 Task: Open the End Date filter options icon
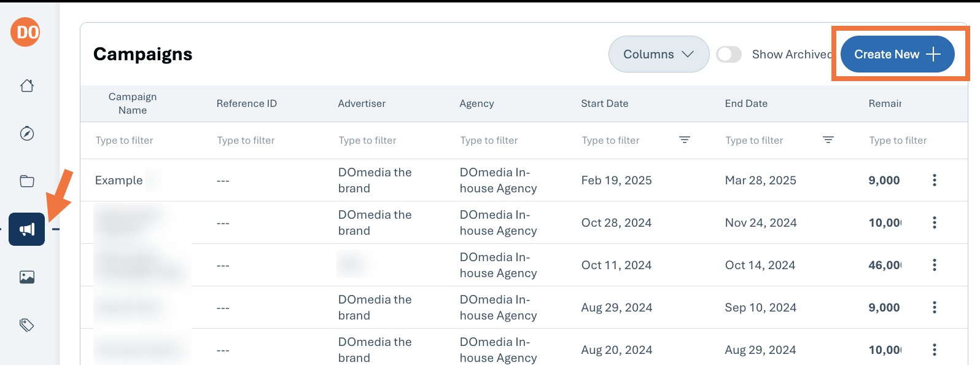pyautogui.click(x=828, y=140)
